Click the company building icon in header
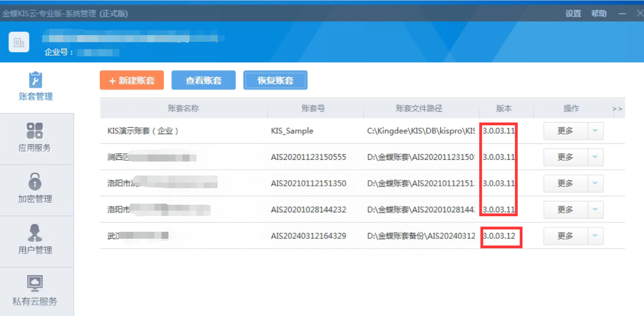 click(x=19, y=42)
